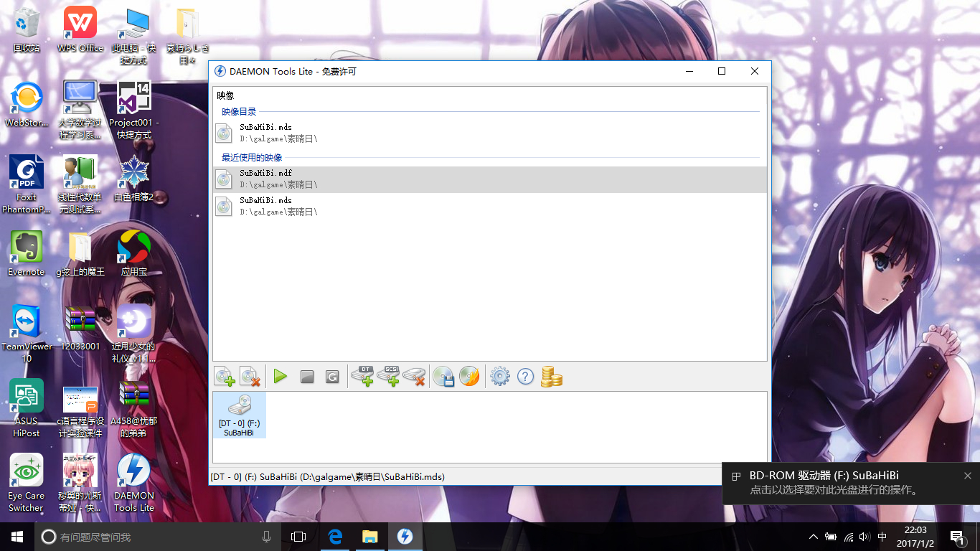This screenshot has width=980, height=551.
Task: Select the Project001 Visual Studio shortcut
Action: [134, 110]
